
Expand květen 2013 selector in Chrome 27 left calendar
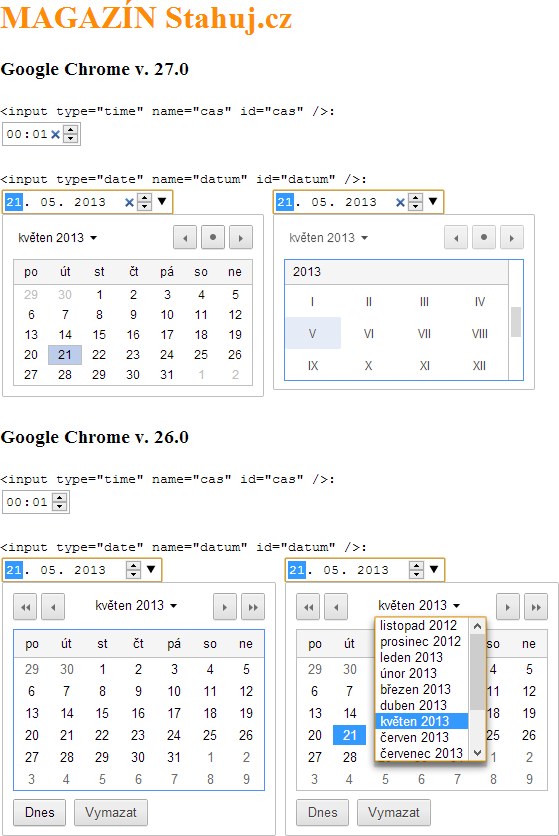(58, 238)
